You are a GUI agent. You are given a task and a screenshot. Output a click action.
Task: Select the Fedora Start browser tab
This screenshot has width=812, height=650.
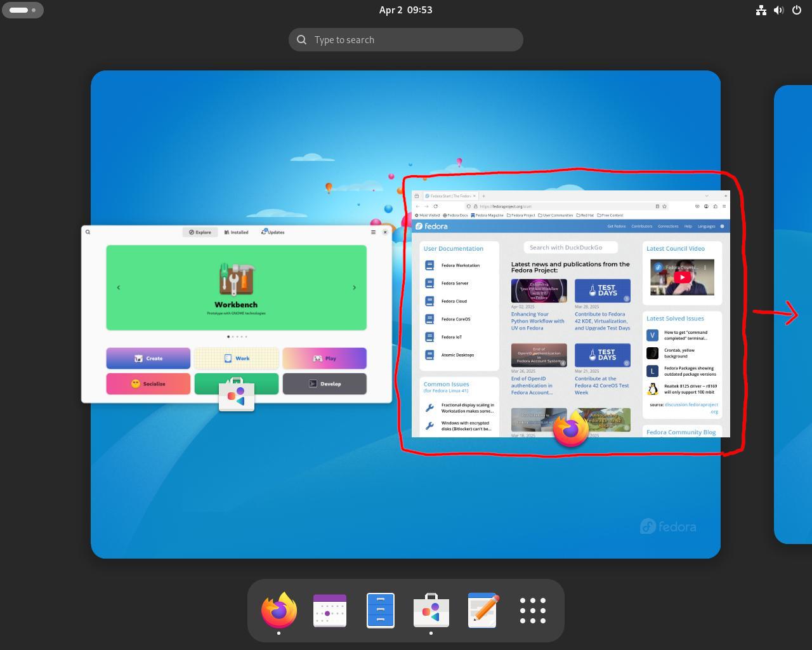click(450, 196)
